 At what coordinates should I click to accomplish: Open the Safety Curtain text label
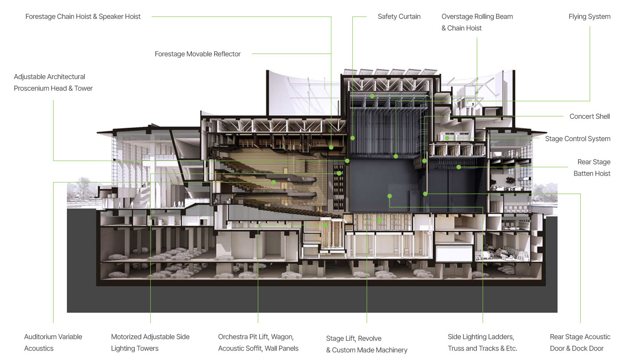tap(399, 17)
